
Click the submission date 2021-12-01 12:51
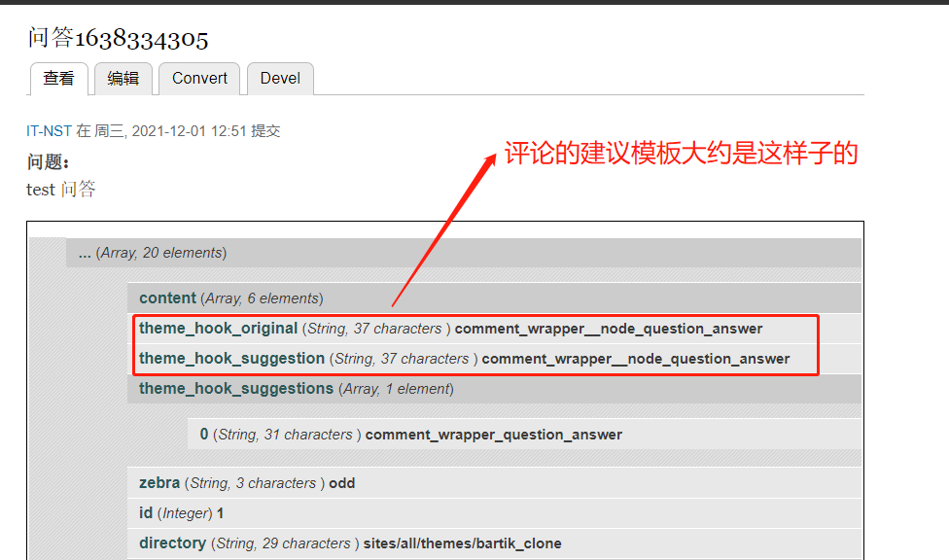pos(189,131)
